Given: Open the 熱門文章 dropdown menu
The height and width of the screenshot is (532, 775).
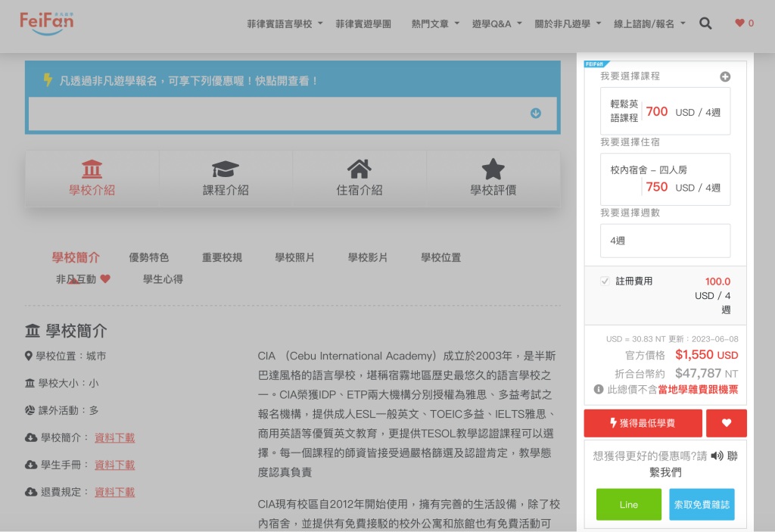Looking at the screenshot, I should [435, 23].
